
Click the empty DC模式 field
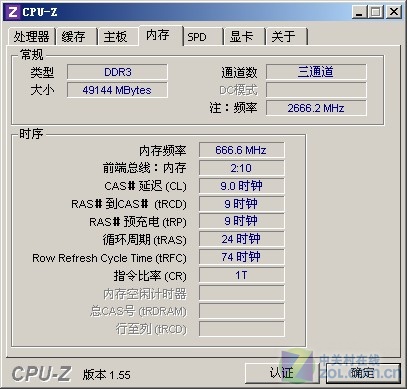[316, 90]
